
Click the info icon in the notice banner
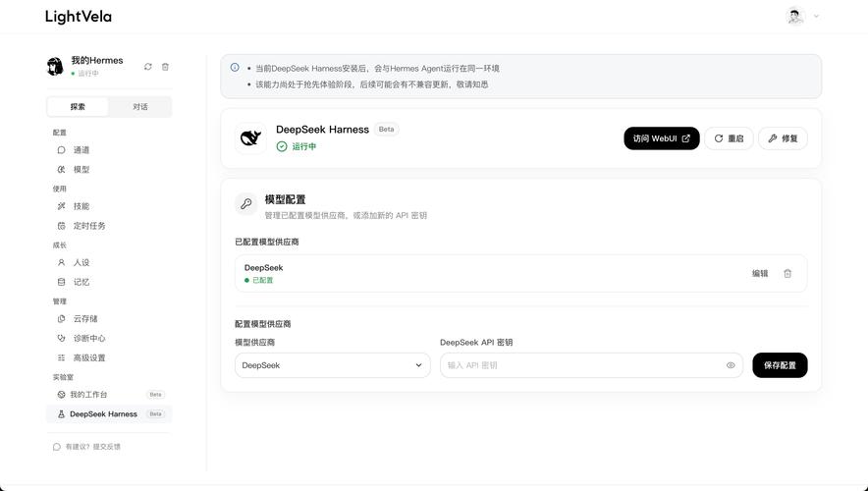point(235,68)
